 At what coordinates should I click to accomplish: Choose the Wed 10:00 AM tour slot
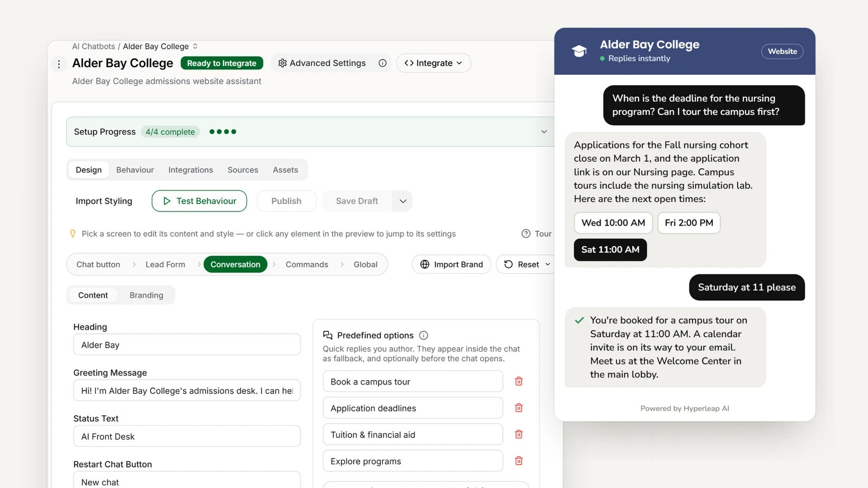(x=613, y=223)
